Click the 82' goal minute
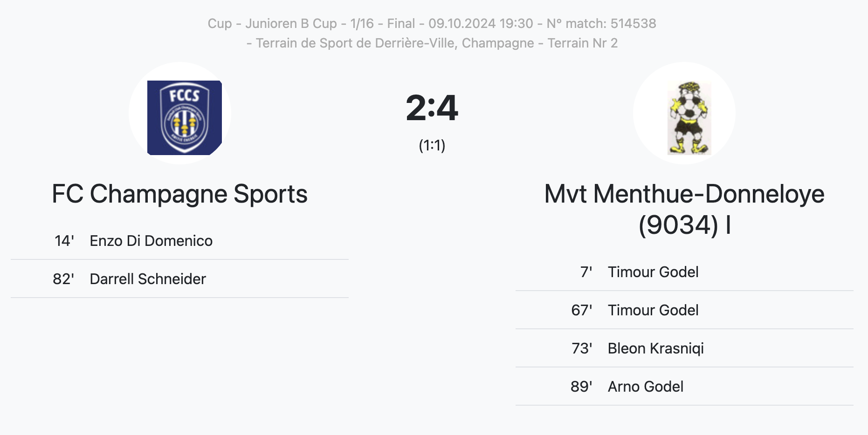This screenshot has height=435, width=868. pos(63,279)
